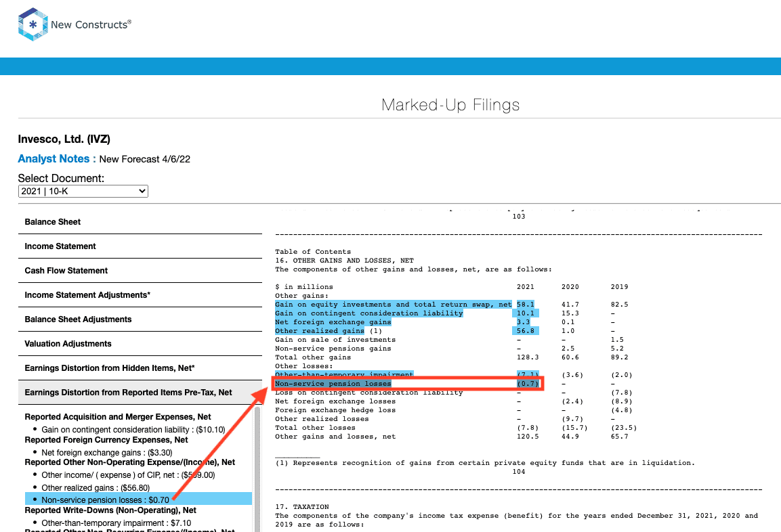Select Non-service pension losses: $0.70 item

(138, 499)
